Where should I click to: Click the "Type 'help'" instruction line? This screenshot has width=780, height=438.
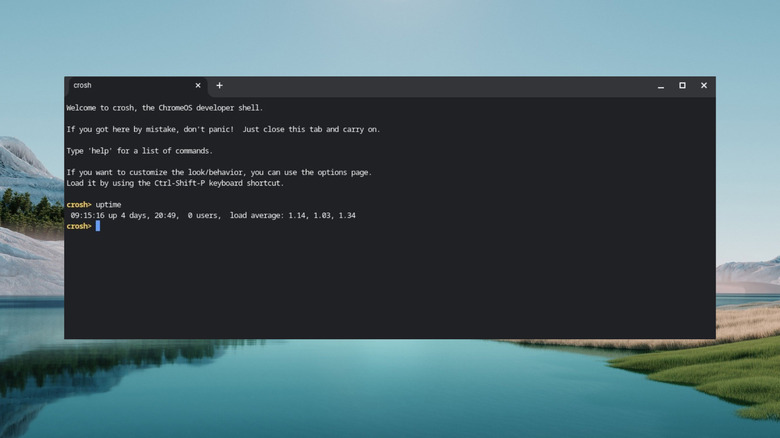pyautogui.click(x=139, y=151)
